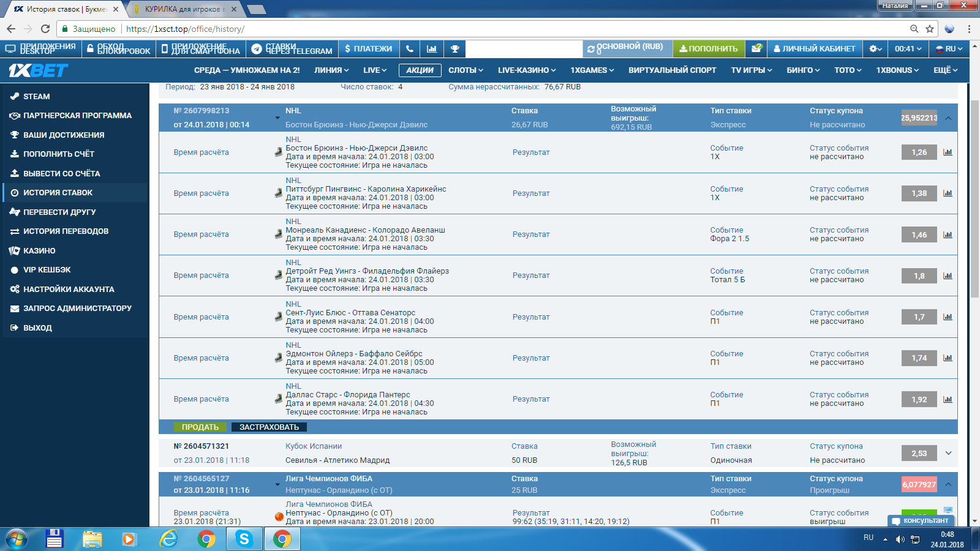Open VIP КЕШБЭК in sidebar

[75, 270]
